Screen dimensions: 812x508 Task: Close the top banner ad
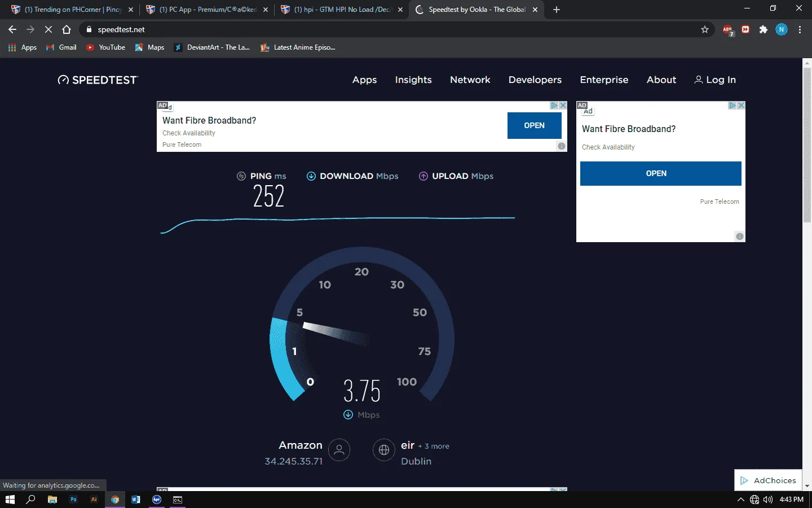[x=563, y=106]
